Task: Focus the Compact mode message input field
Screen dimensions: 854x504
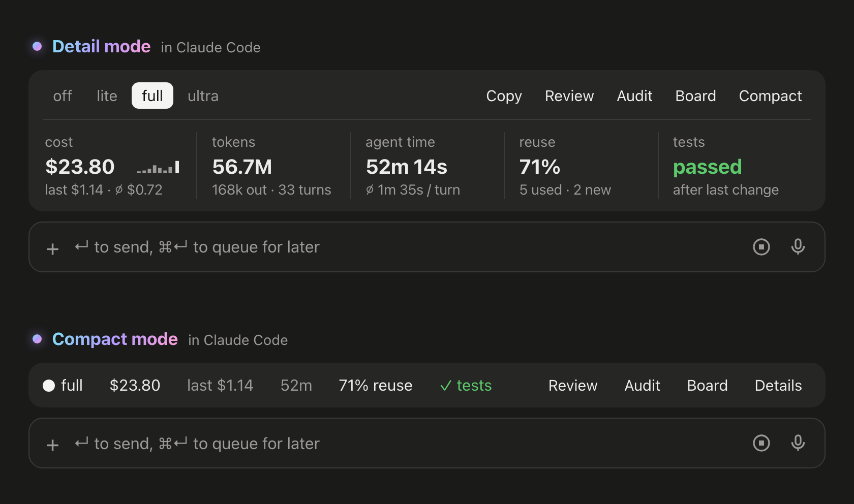Action: (x=427, y=443)
